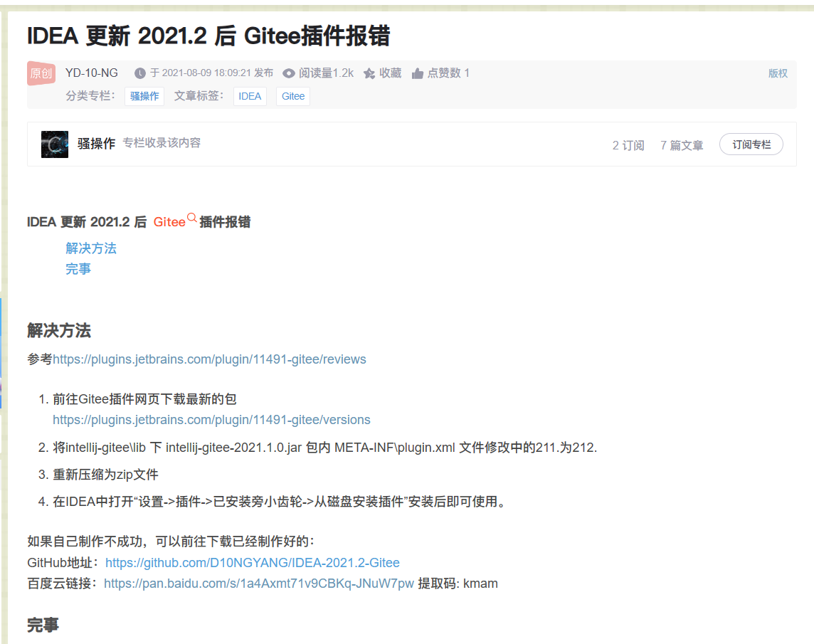Jump to 解决方法 in table of contents
Screen dimensions: 814x644
click(91, 248)
